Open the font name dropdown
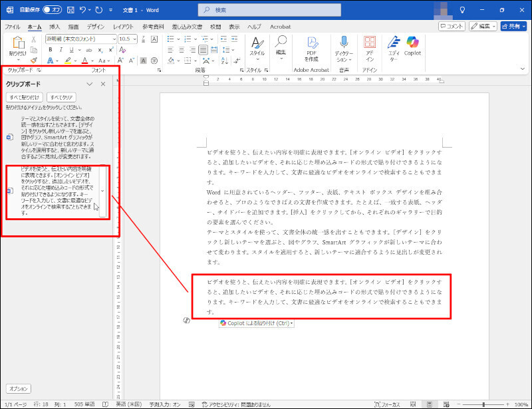The height and width of the screenshot is (409, 532). (114, 39)
